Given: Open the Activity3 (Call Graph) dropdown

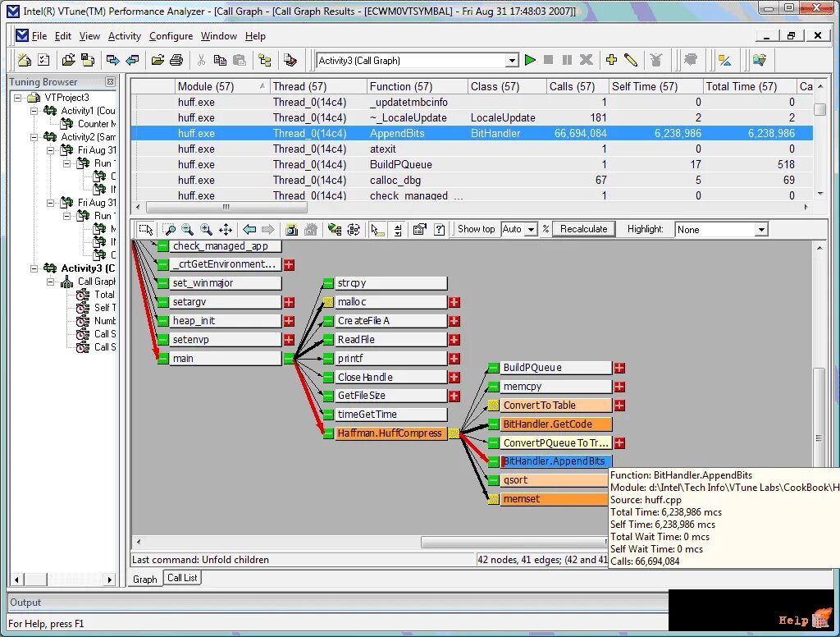Looking at the screenshot, I should point(512,61).
